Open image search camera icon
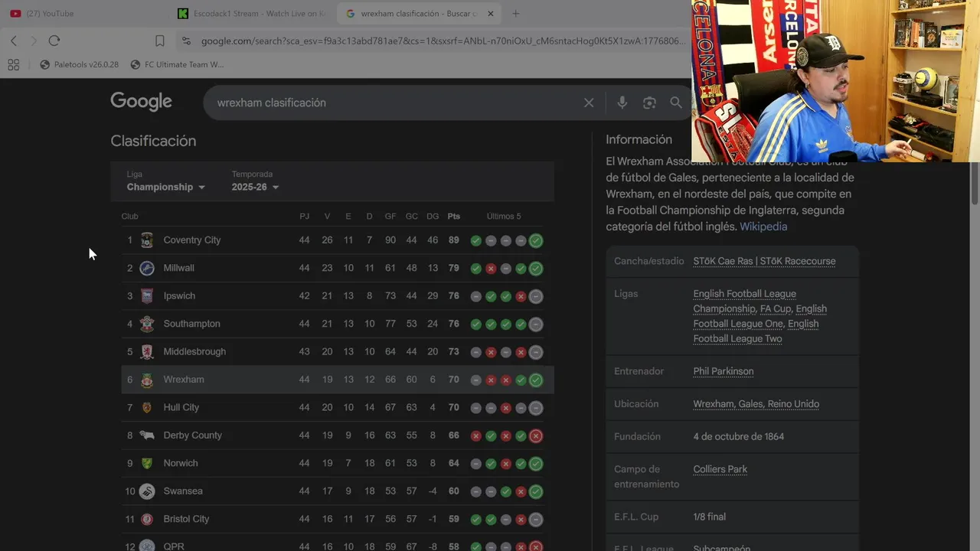Screen dimensions: 980x551 (649, 103)
